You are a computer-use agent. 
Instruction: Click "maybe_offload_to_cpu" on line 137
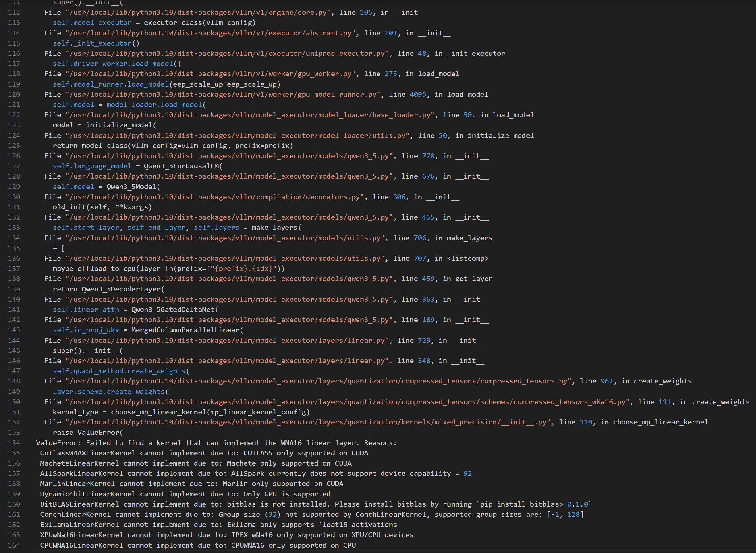94,268
